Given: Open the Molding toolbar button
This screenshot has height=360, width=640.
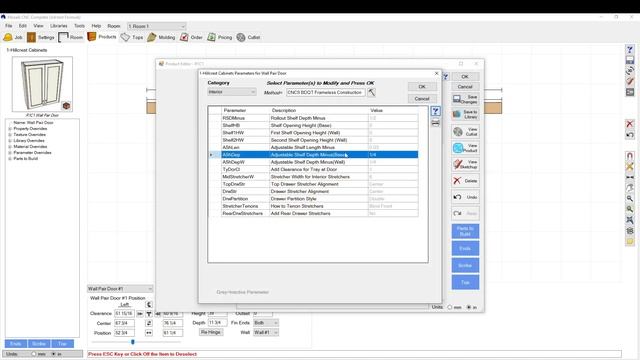Looking at the screenshot, I should tap(161, 37).
